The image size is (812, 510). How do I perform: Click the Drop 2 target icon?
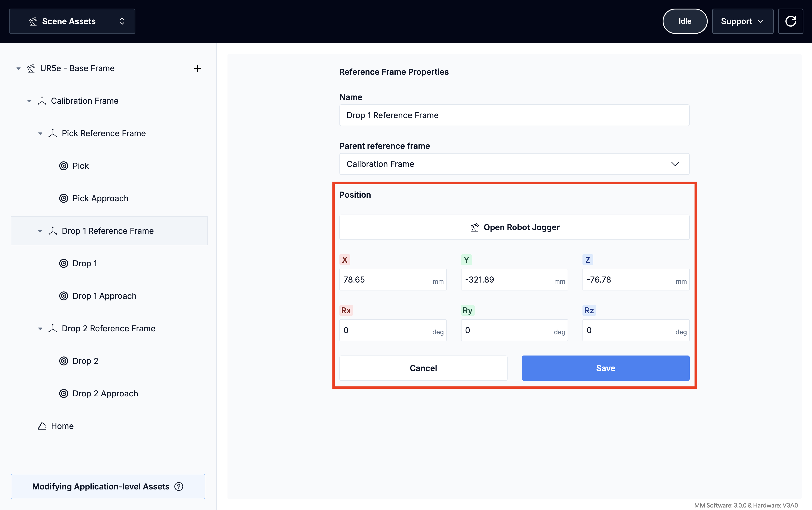[64, 361]
